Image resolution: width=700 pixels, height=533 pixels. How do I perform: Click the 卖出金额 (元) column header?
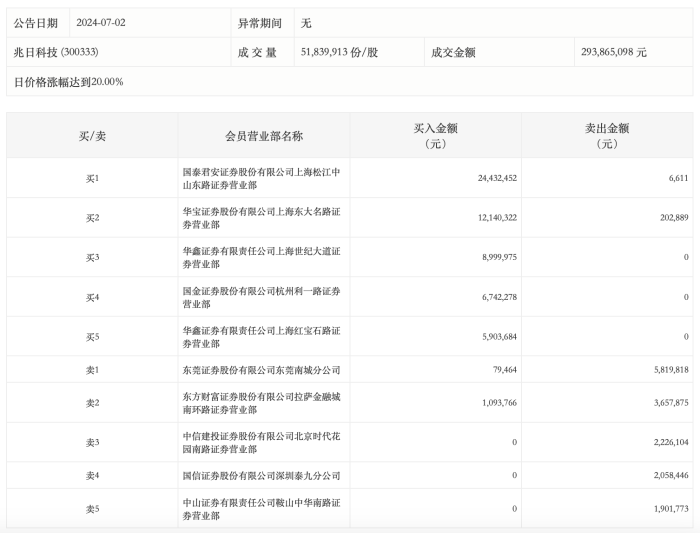(x=607, y=136)
